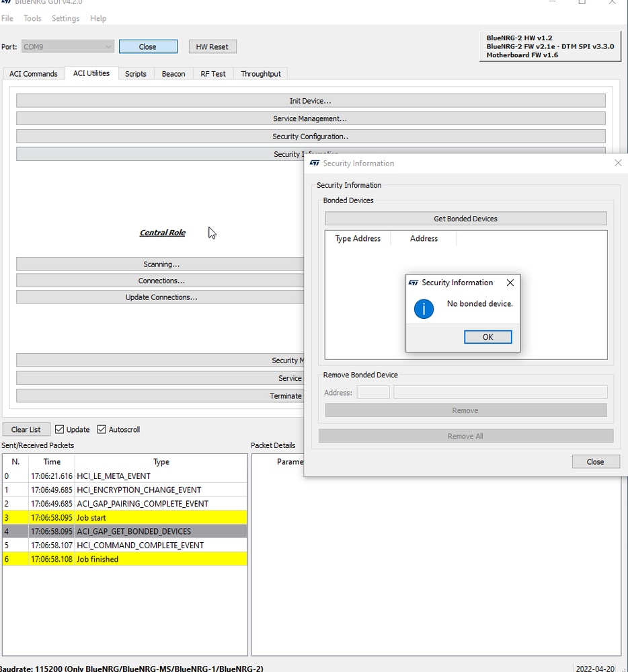Screen dimensions: 628x672
Task: Click the Scanning... button under Central Role
Action: pyautogui.click(x=161, y=264)
